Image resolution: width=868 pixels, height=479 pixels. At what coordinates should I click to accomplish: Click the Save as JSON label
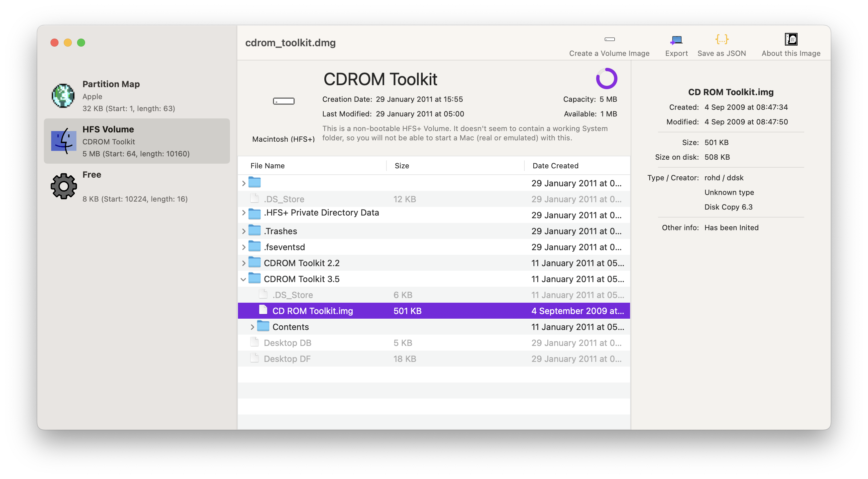pos(721,53)
